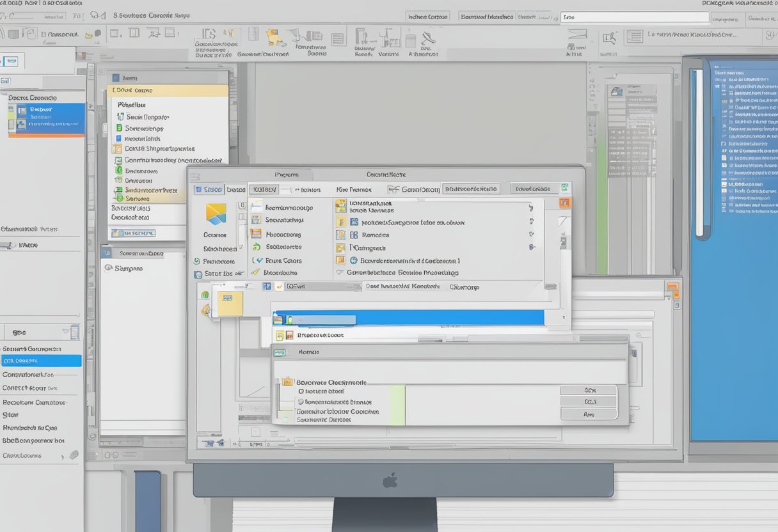
Task: Toggle the blue checkmark item in dialog list
Action: coord(258,260)
